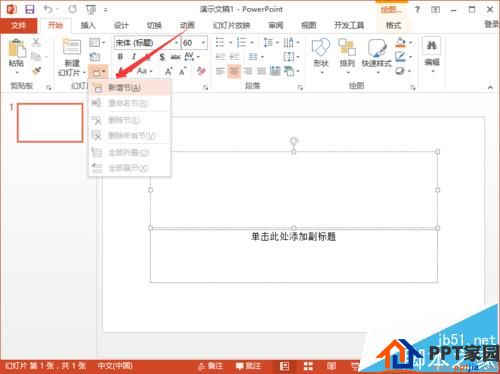Switch to Reading view icon in status bar
Image resolution: width=500 pixels, height=374 pixels.
331,366
